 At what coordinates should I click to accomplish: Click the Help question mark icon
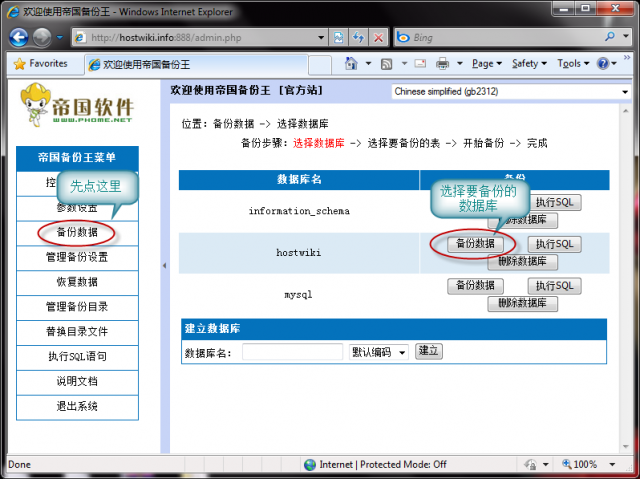point(604,63)
